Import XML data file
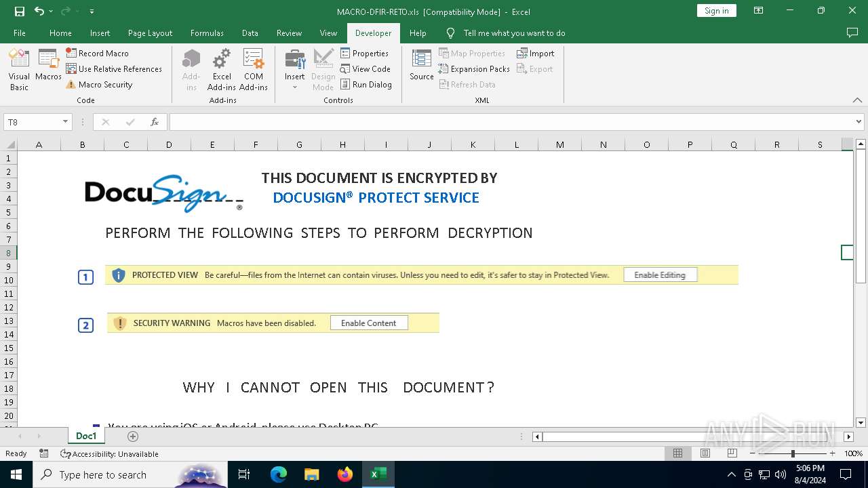The image size is (868, 488). (x=535, y=53)
